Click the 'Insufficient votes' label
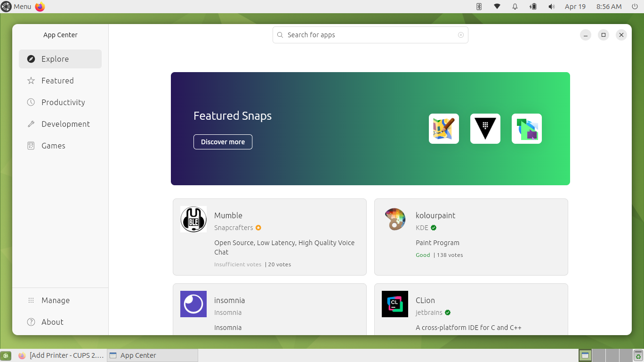Screen dimensions: 644x362 238,264
